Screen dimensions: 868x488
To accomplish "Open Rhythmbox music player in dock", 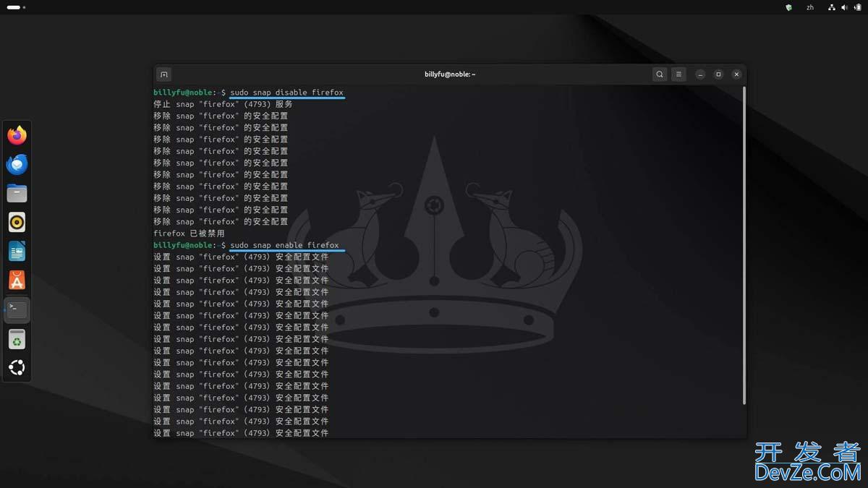I will [17, 222].
